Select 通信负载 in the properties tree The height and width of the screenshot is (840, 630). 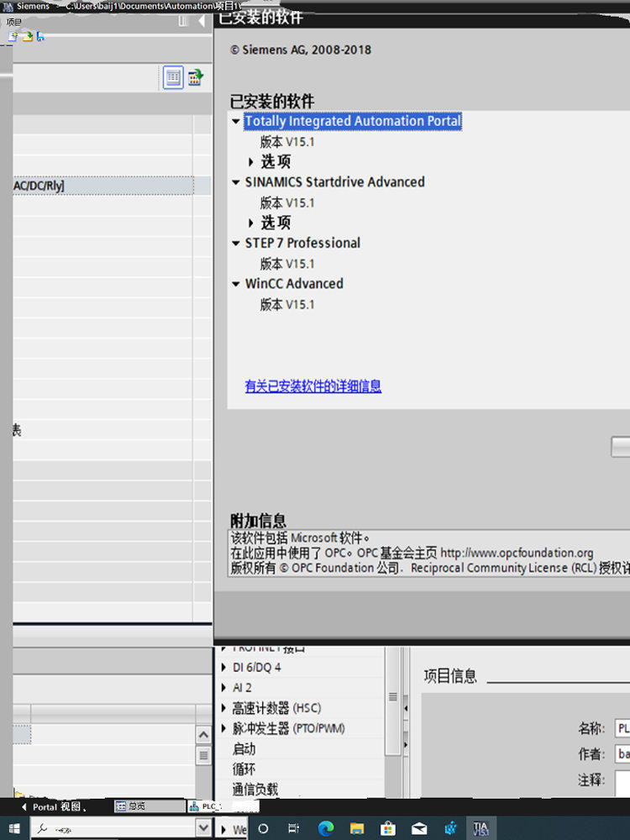point(255,790)
